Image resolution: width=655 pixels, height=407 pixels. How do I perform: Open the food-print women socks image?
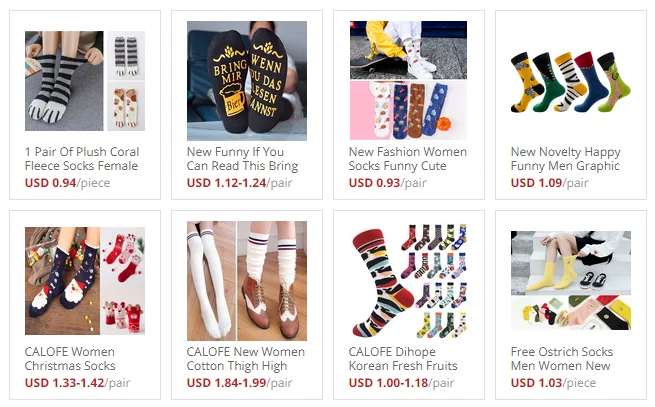pos(409,80)
